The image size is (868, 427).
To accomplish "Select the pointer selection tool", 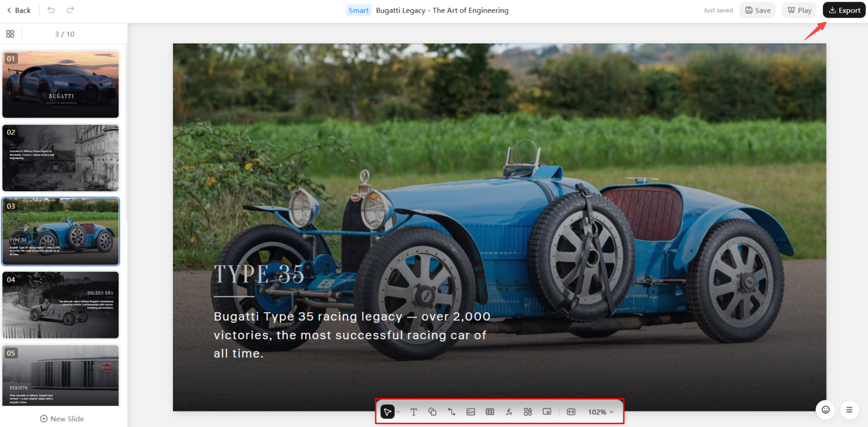I will pyautogui.click(x=387, y=412).
